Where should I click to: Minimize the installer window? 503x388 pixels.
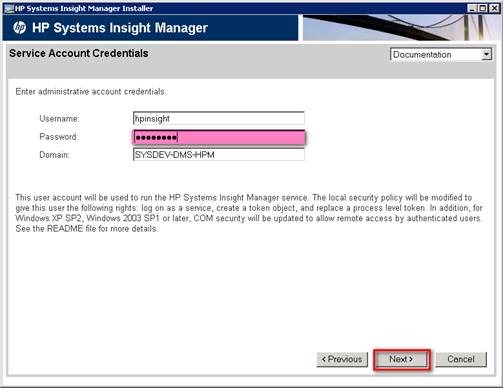[x=472, y=8]
